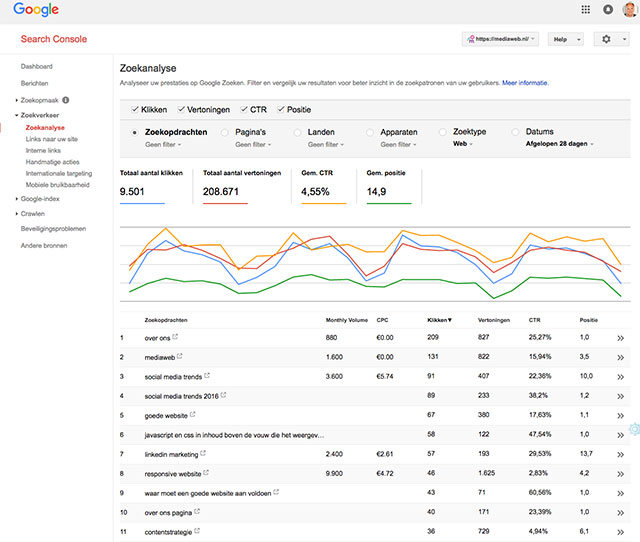Open external link icon for social media trends 2016
This screenshot has height=542, width=640.
[223, 395]
